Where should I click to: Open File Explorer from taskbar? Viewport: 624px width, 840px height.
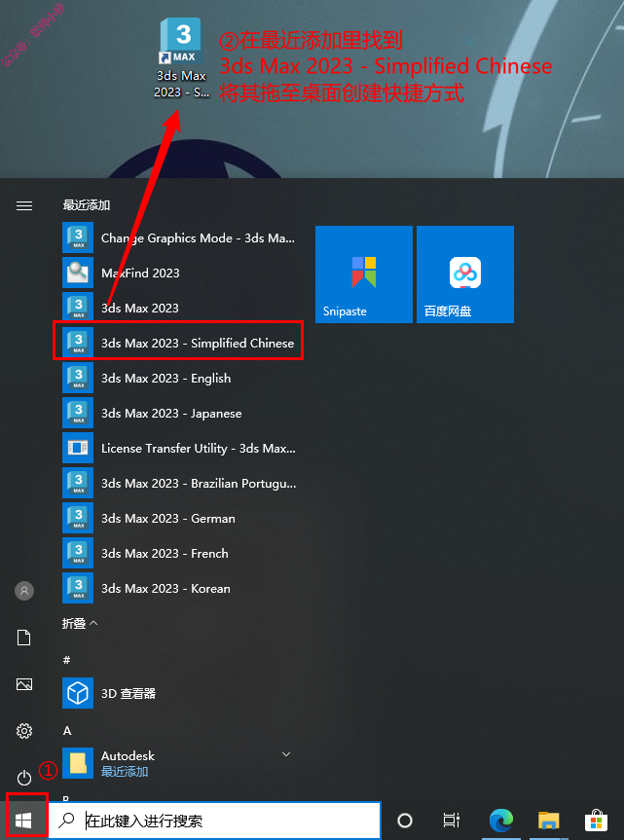click(x=548, y=821)
